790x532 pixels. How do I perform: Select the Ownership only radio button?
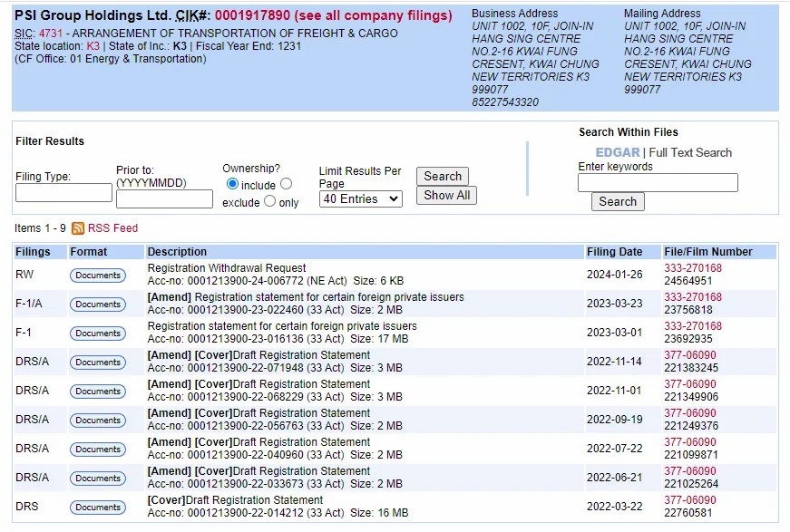[270, 201]
